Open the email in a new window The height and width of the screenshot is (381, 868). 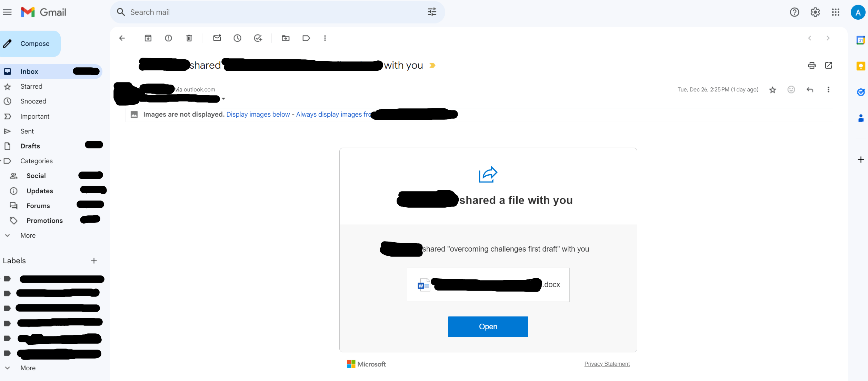point(828,65)
